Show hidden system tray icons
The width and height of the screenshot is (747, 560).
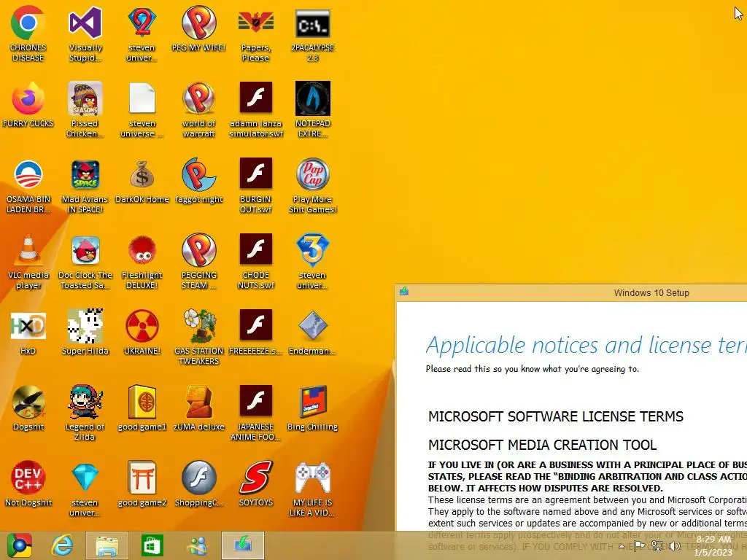tap(622, 546)
